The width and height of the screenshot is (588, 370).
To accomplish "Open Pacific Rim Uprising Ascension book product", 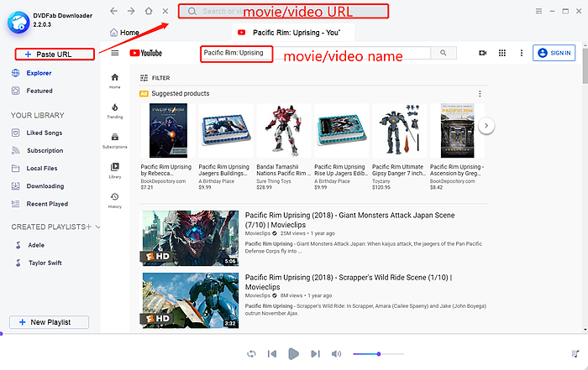I will click(x=457, y=147).
